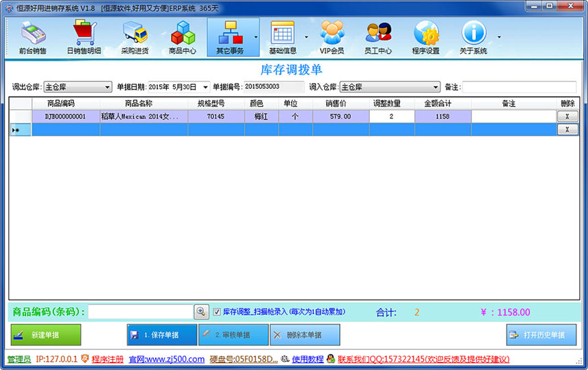588x370 pixels.
Task: Open 商品中心 colored cubes icon
Action: click(183, 37)
